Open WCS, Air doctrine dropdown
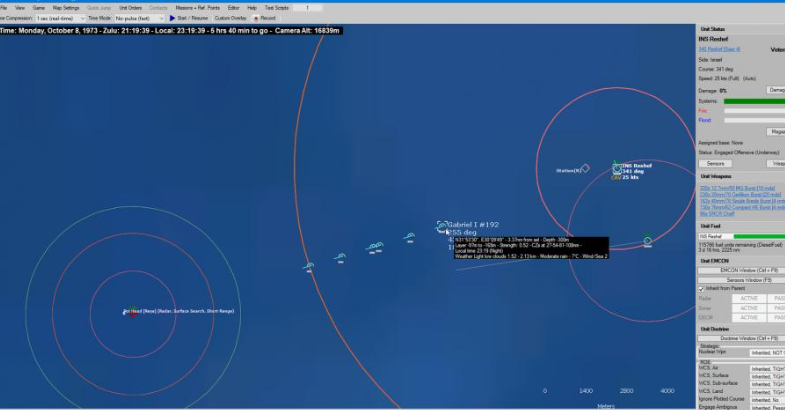This screenshot has height=410, width=785. tap(767, 368)
